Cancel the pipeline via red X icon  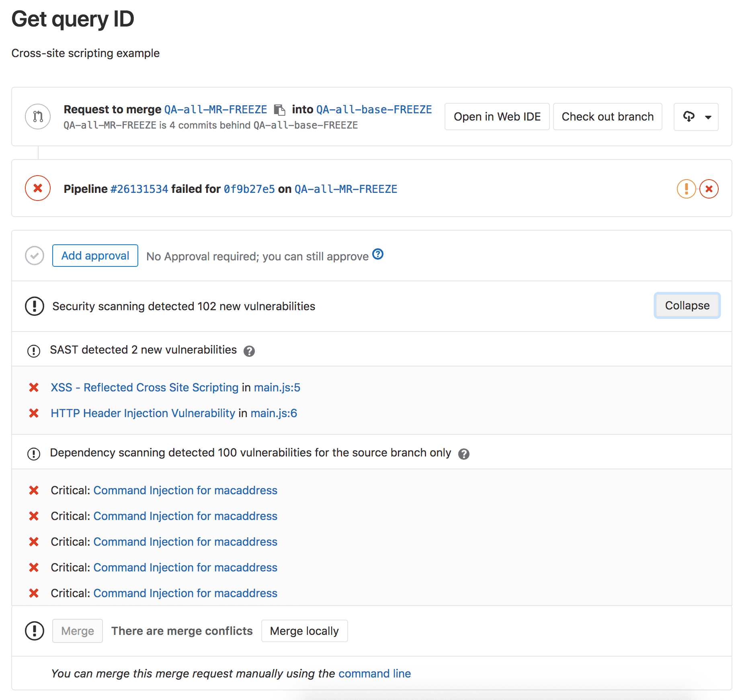(x=709, y=188)
